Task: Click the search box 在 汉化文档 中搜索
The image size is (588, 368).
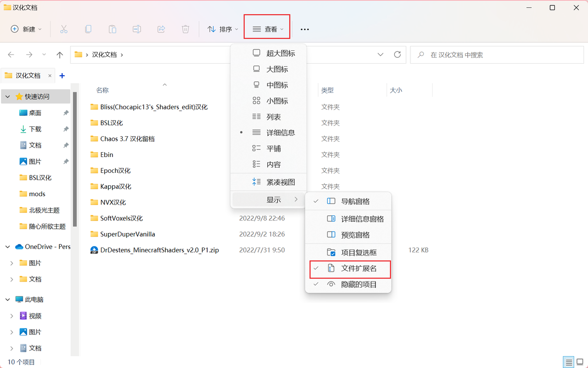Action: 497,55
